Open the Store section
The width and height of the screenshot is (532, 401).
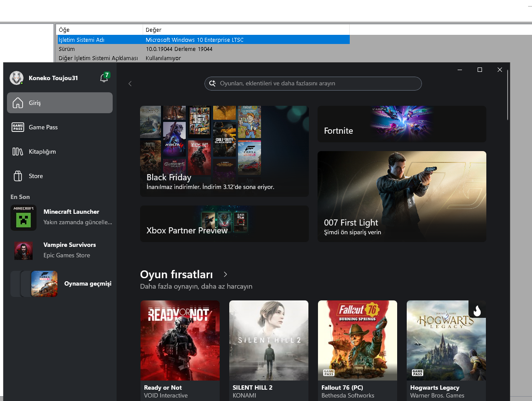point(60,176)
